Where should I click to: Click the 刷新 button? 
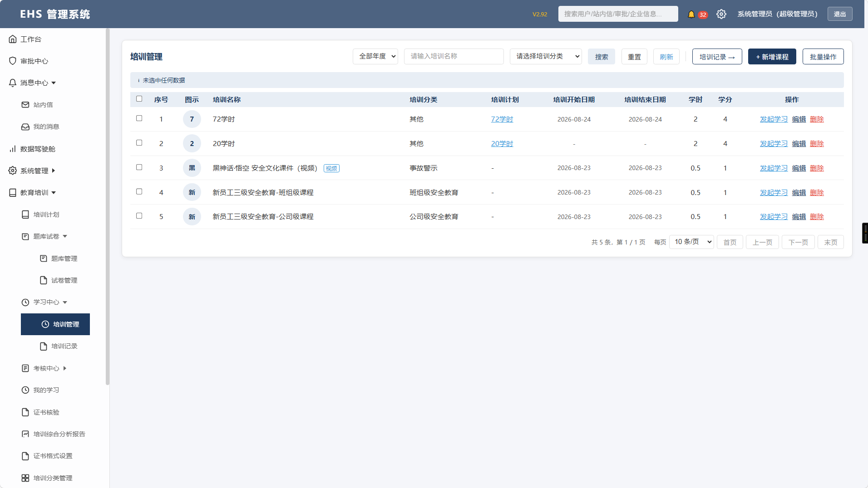point(666,57)
